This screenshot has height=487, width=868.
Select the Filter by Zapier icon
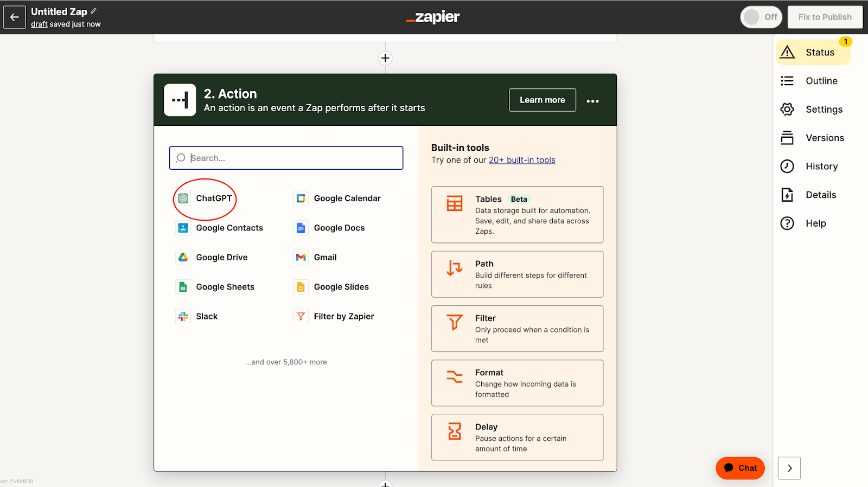coord(301,316)
